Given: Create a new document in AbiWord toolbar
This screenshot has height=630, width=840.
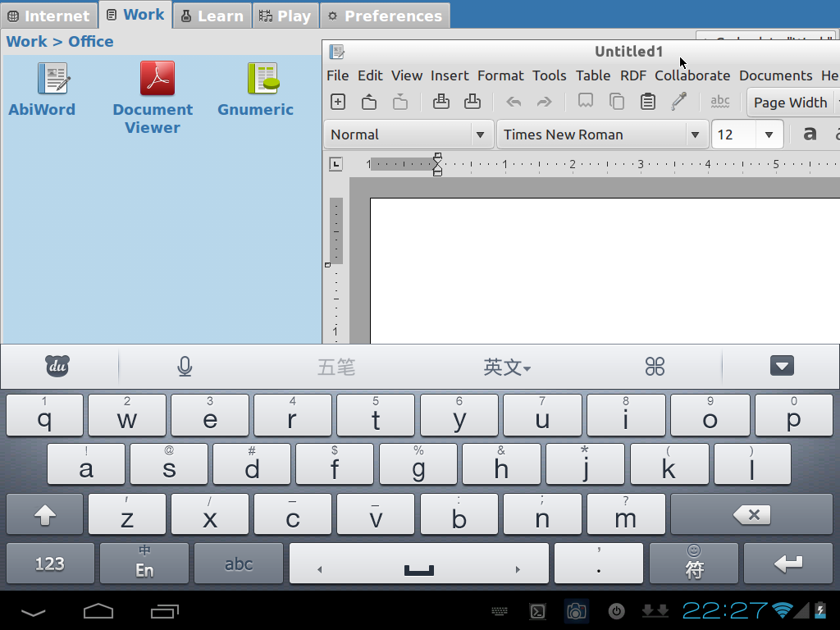Looking at the screenshot, I should (x=338, y=102).
